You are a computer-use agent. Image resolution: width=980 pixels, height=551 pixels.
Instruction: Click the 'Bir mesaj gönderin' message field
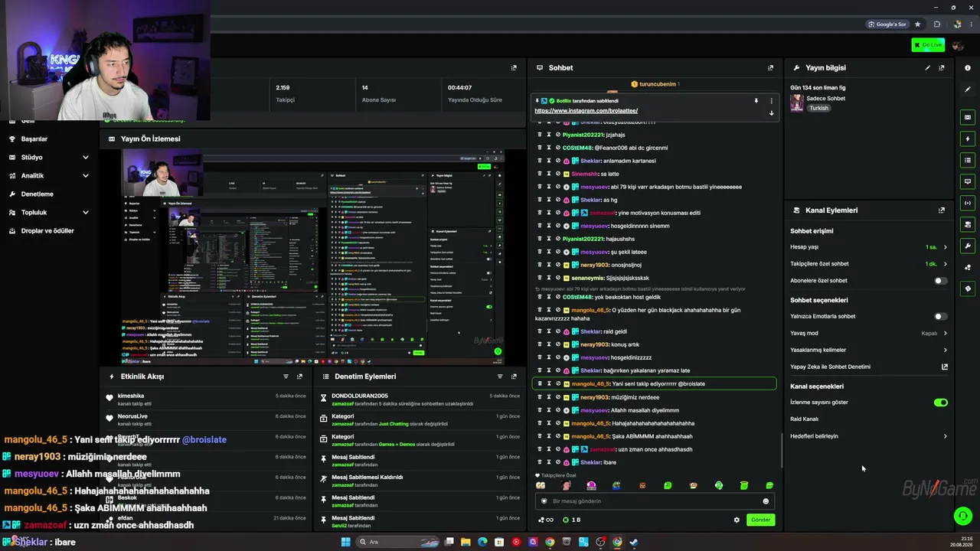[655, 501]
